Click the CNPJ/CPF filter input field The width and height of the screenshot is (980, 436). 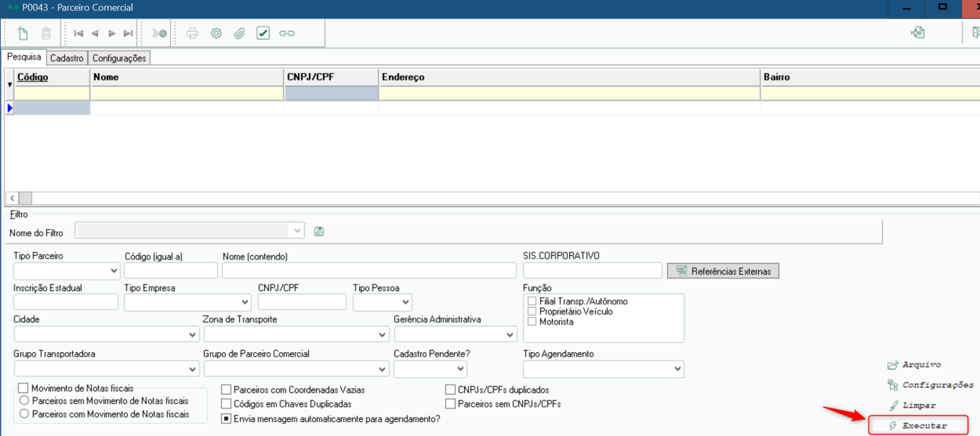[x=302, y=302]
